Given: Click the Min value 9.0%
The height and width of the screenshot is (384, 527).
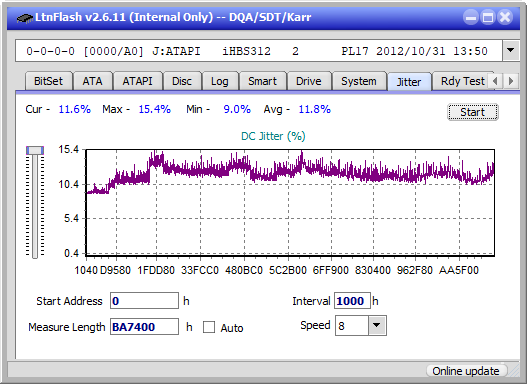Looking at the screenshot, I should 237,109.
